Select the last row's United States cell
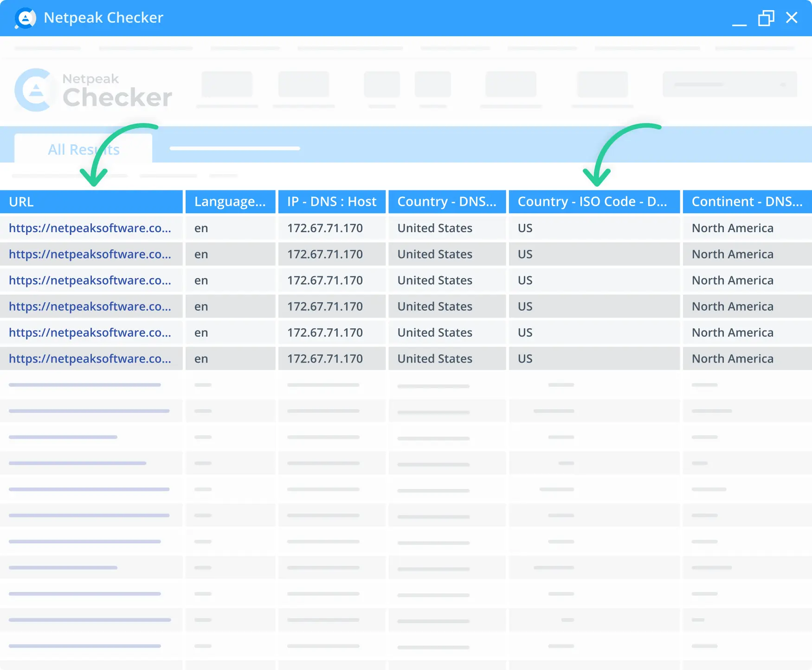The height and width of the screenshot is (670, 812). (447, 358)
